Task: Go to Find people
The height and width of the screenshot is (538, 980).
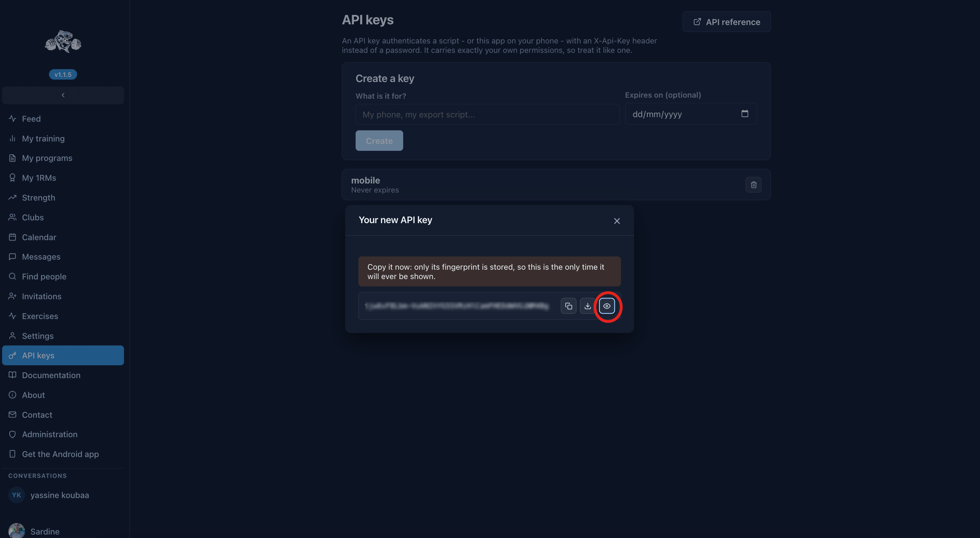Action: (63, 276)
